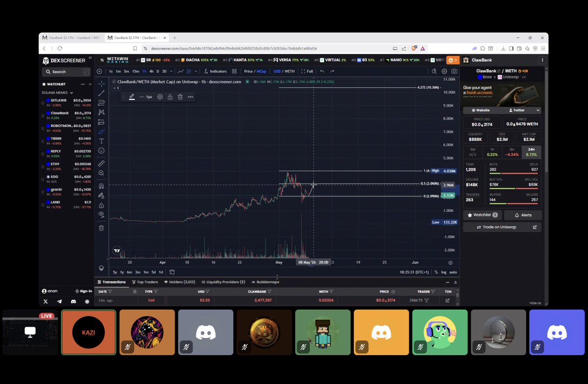Screen dimensions: 588x384
Task: Open the Liquidity Providers (5) tab
Action: coord(223,282)
